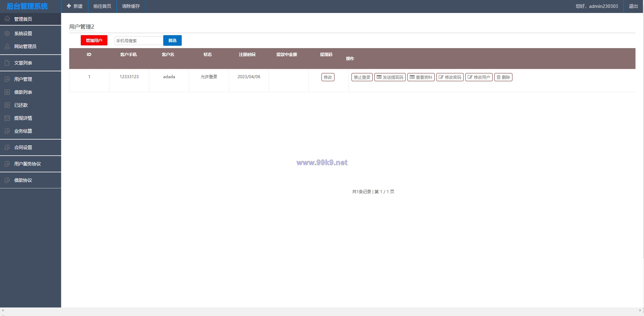The width and height of the screenshot is (644, 316).
Task: Click the horizontal scrollbar left arrow
Action: pyautogui.click(x=3, y=310)
